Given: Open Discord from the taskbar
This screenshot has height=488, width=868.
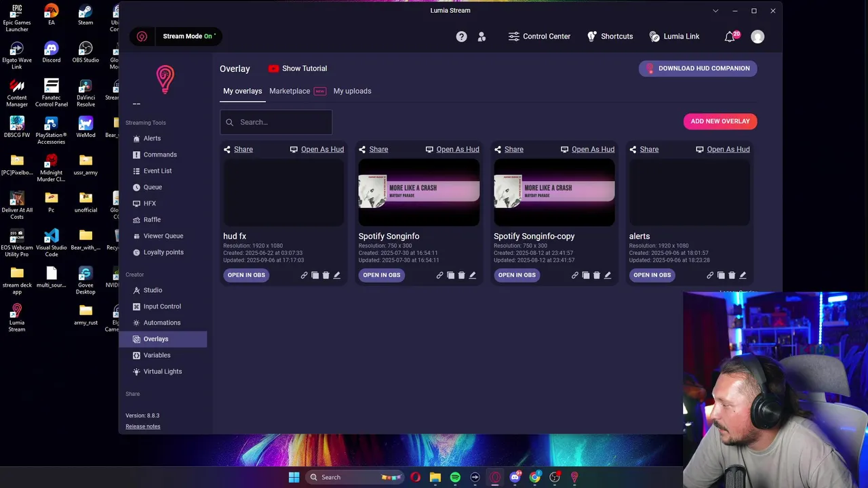Looking at the screenshot, I should point(515,477).
